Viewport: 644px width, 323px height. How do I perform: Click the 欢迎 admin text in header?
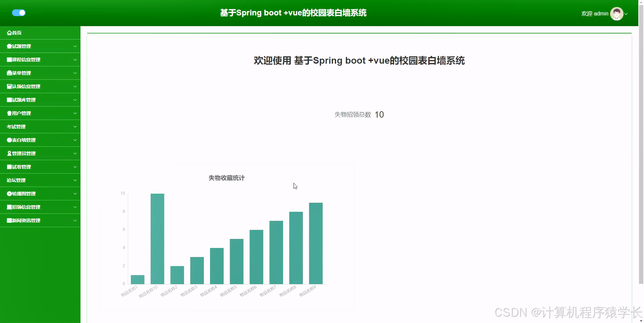(595, 14)
